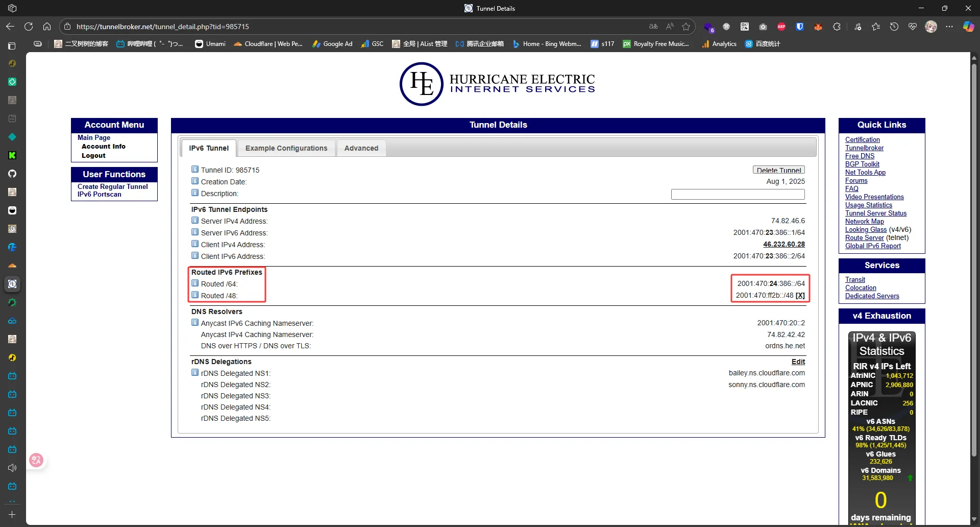Open GitHub from the browser sidebar

[x=12, y=174]
